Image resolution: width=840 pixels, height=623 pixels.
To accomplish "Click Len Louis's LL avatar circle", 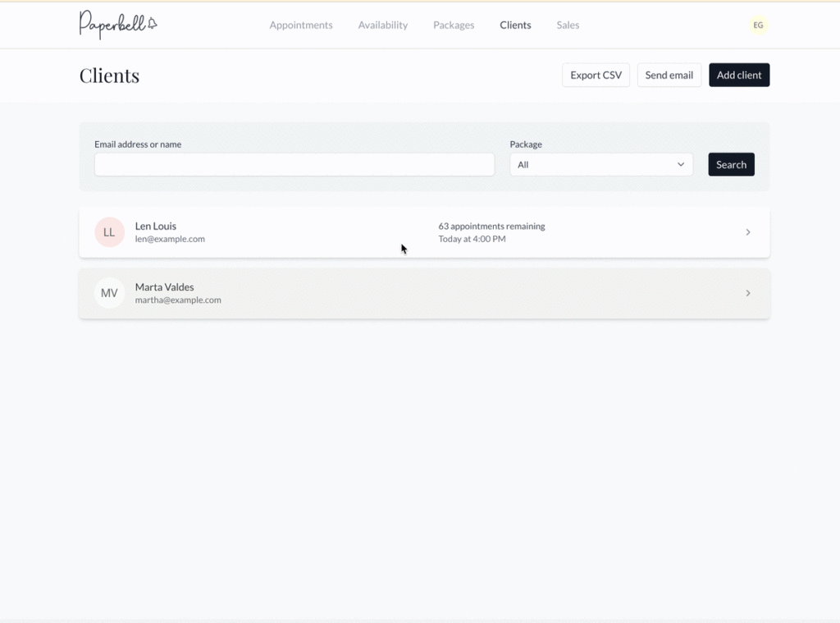I will pyautogui.click(x=109, y=232).
